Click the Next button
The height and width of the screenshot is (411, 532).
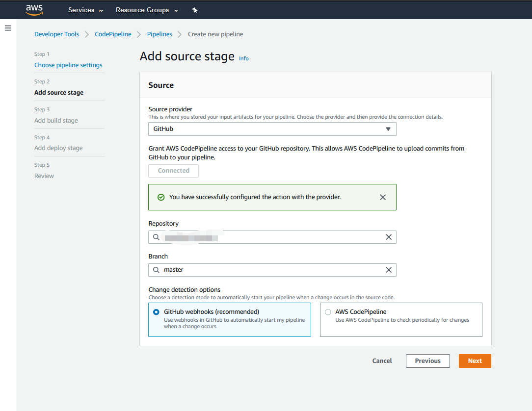tap(475, 361)
